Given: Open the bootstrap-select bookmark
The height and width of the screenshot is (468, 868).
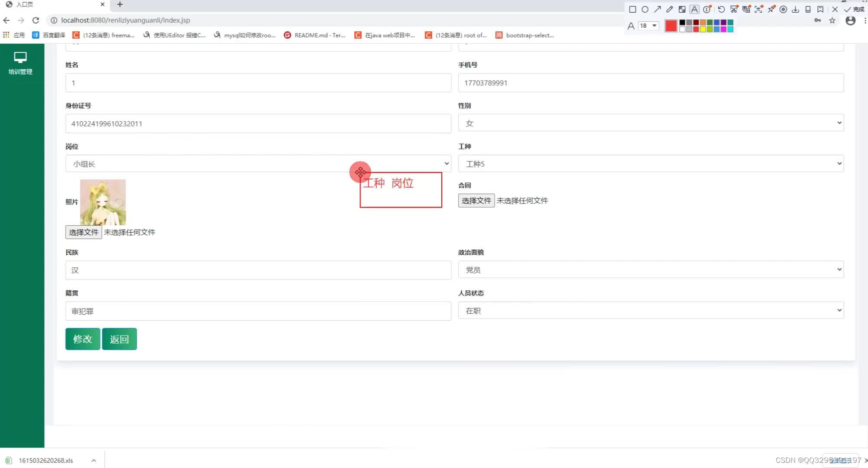Looking at the screenshot, I should 525,35.
